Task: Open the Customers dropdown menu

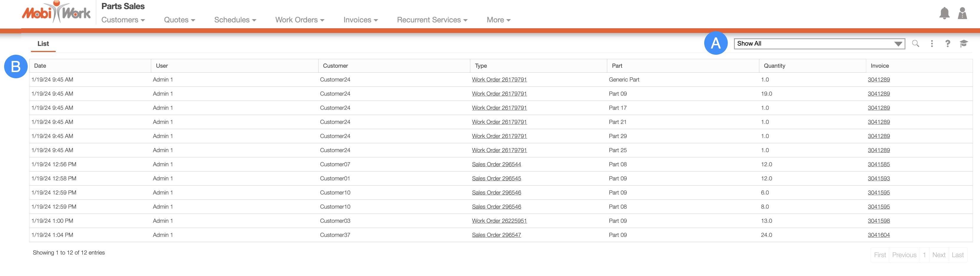Action: [123, 20]
